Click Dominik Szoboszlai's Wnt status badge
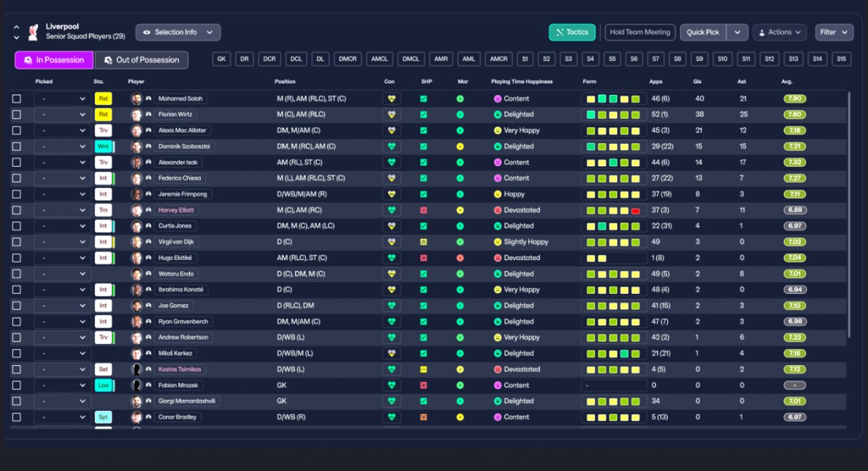This screenshot has width=868, height=471. click(x=103, y=147)
